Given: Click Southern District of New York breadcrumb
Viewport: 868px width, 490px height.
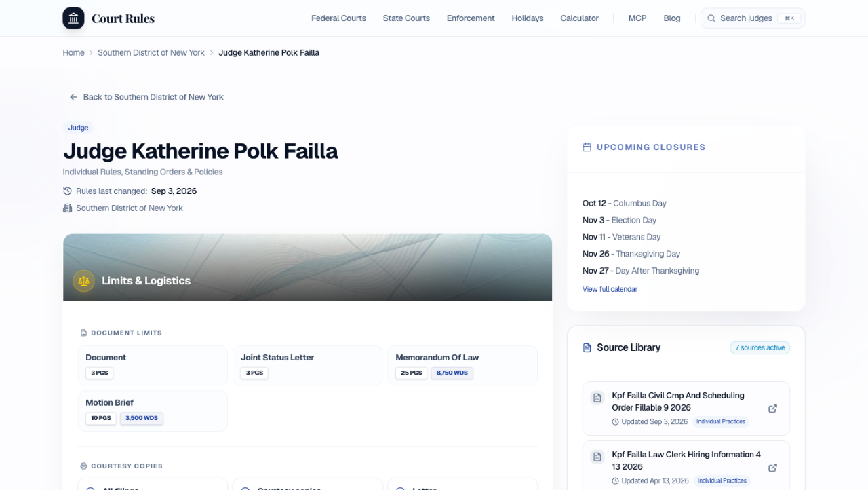Looking at the screenshot, I should (x=151, y=52).
